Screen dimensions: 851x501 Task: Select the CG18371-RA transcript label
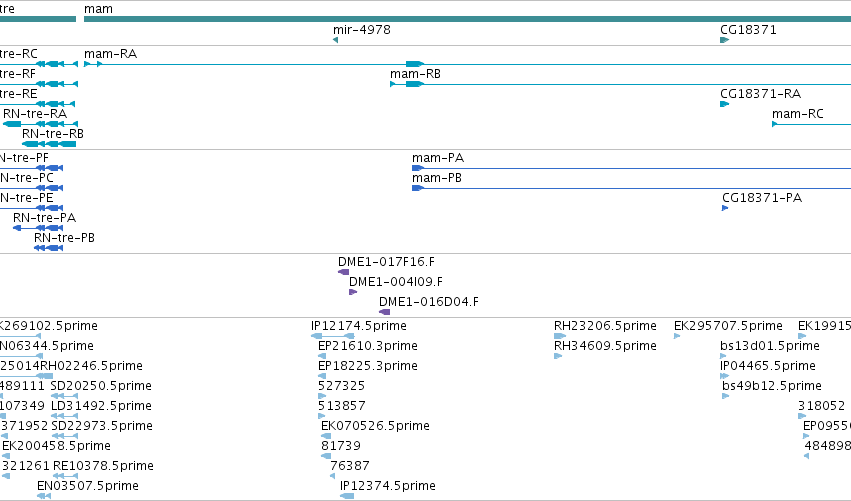click(x=760, y=94)
